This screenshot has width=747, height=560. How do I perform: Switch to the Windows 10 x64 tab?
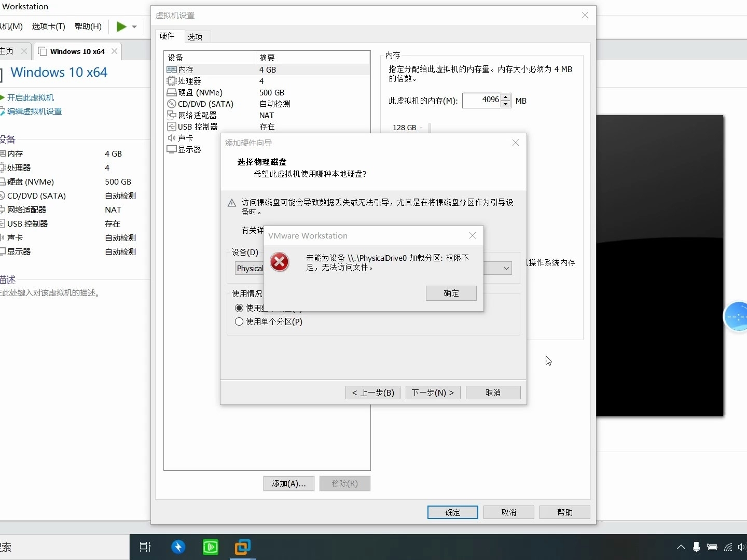77,51
